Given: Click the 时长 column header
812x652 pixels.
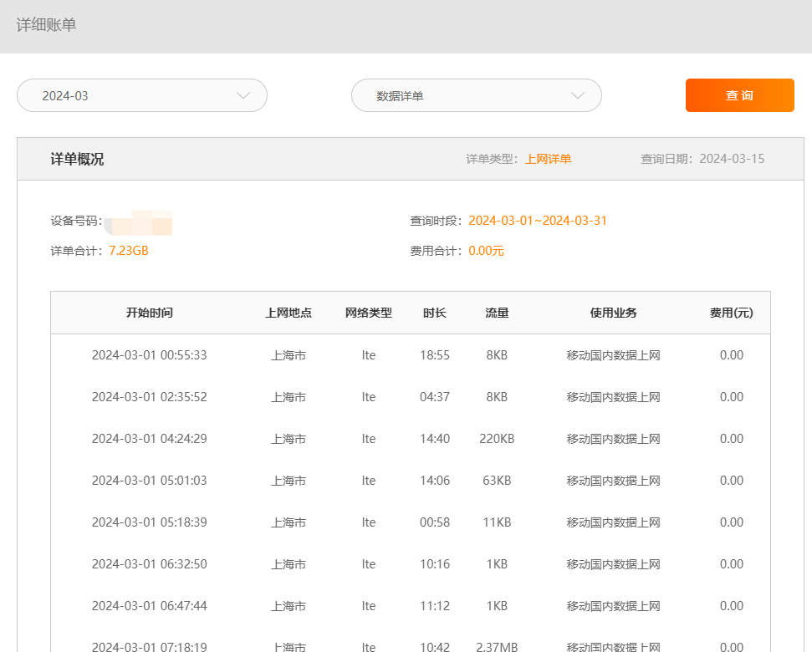Looking at the screenshot, I should coord(435,313).
